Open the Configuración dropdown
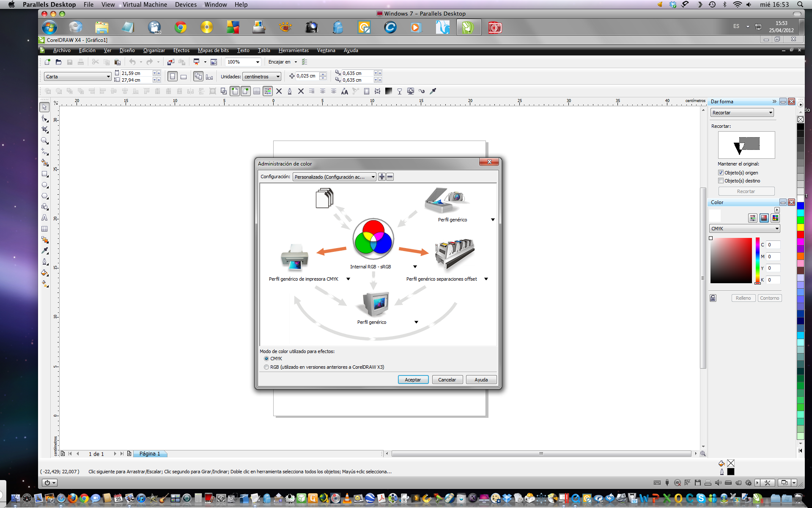This screenshot has width=812, height=508. (x=334, y=177)
